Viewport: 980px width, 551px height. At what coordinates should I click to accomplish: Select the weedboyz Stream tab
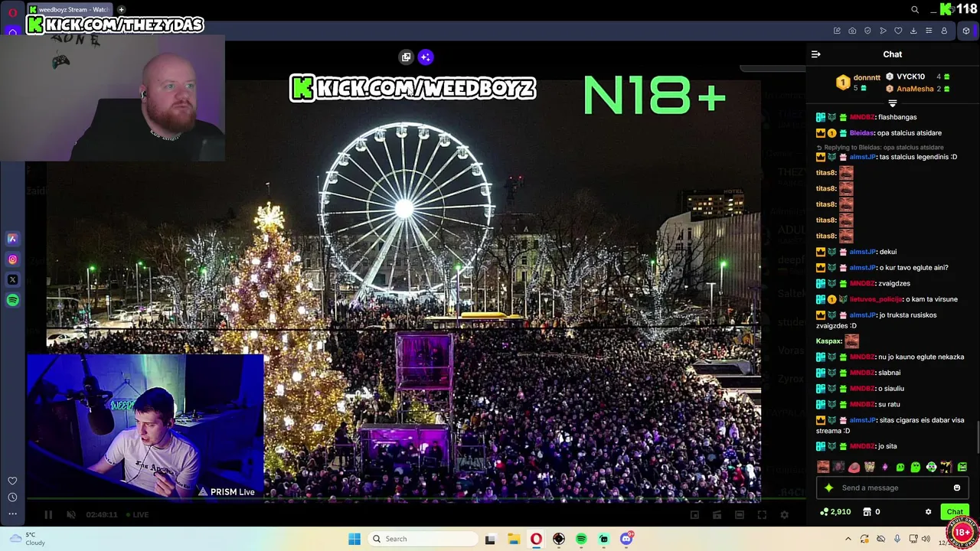(70, 9)
